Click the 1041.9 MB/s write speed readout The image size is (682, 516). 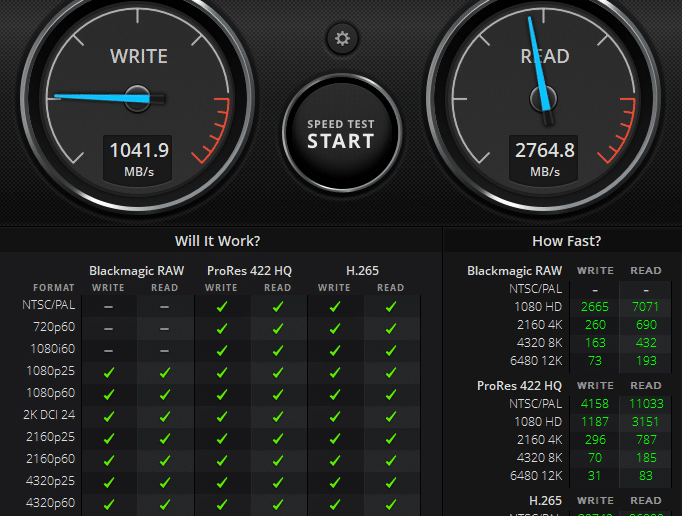coord(139,159)
